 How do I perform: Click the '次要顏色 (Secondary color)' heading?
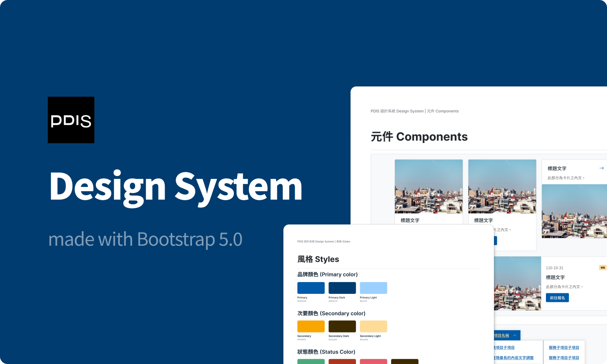coord(331,313)
